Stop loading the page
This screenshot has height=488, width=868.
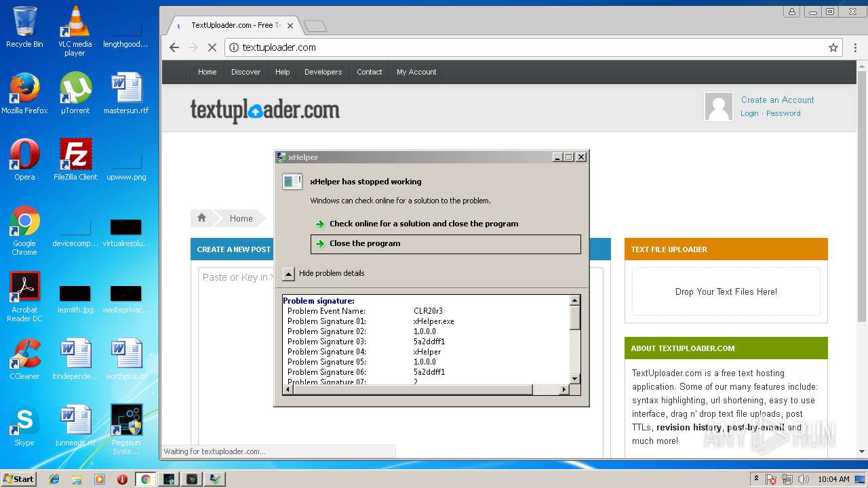[x=212, y=47]
